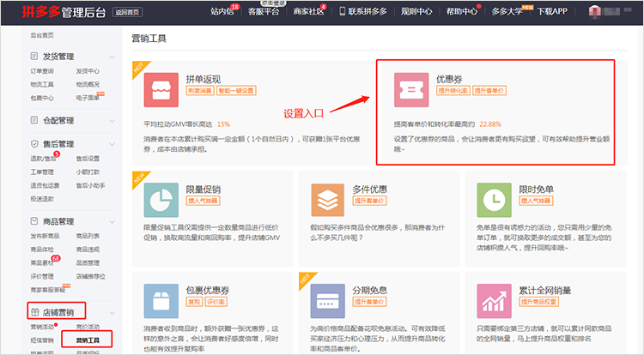The width and height of the screenshot is (644, 355).
Task: Open 包裹中心 in sidebar
Action: click(42, 98)
